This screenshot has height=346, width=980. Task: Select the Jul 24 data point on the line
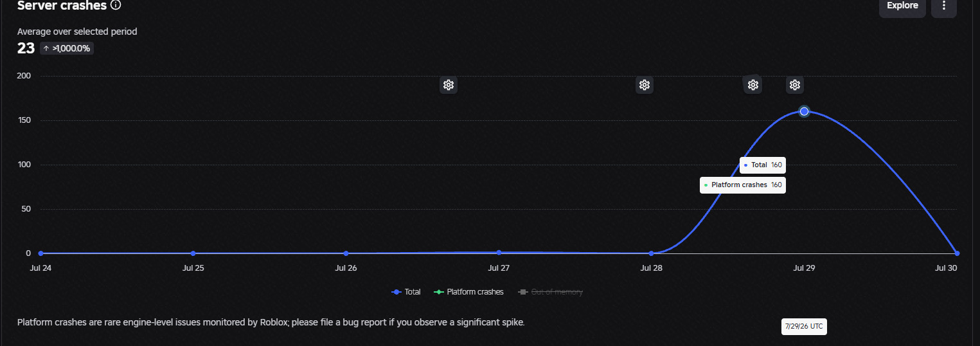[41, 253]
